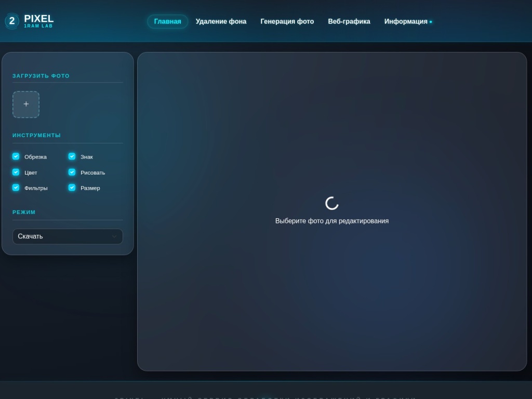This screenshot has width=532, height=399.
Task: Disable the Знак tool checkbox
Action: tap(72, 156)
